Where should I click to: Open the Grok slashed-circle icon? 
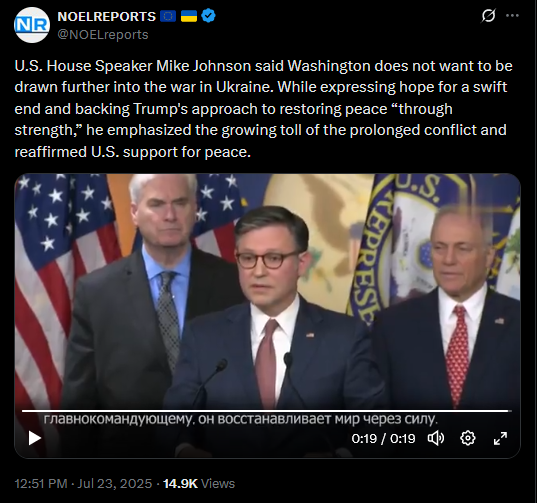click(488, 16)
